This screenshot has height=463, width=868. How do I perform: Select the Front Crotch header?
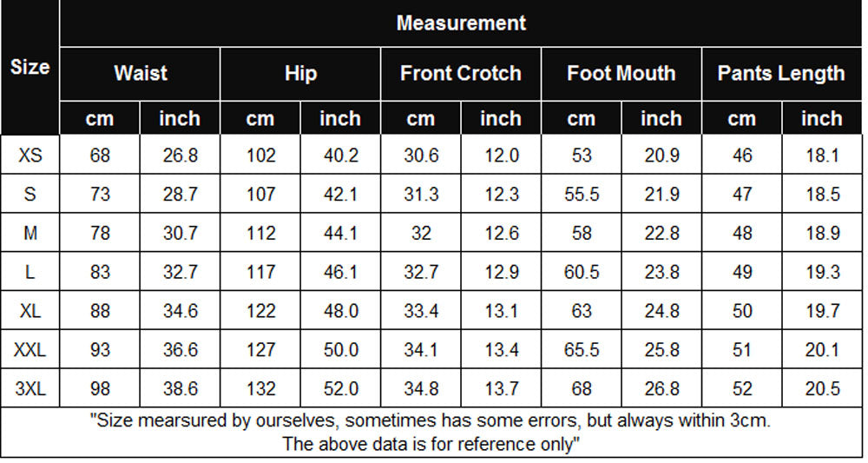point(461,74)
